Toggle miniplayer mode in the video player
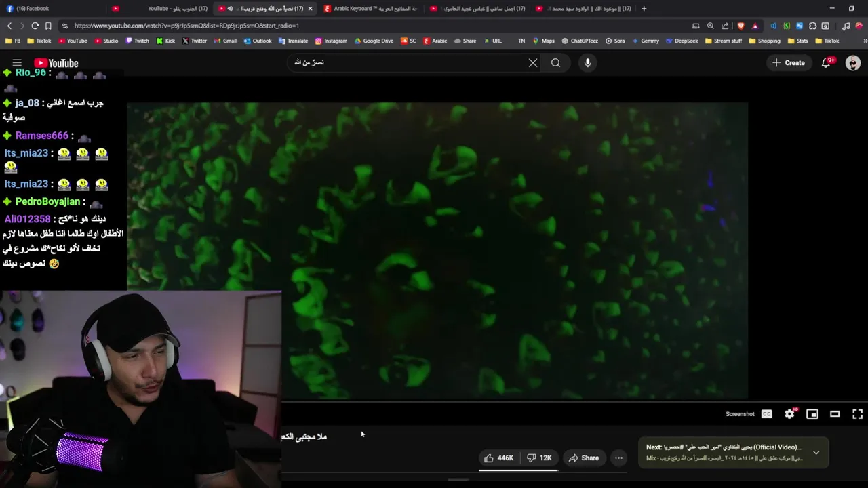This screenshot has width=868, height=488. pos(812,414)
